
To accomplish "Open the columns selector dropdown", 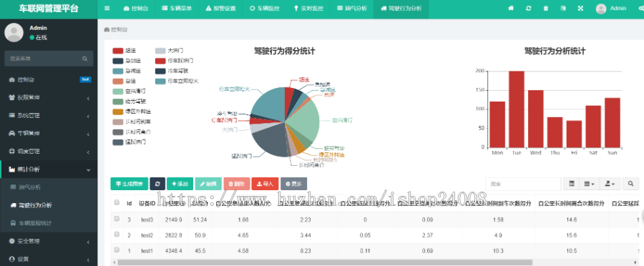I will [590, 184].
